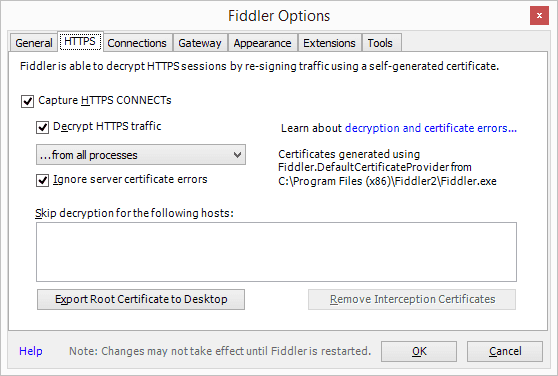Open the Connections tab
558x376 pixels.
coord(137,43)
